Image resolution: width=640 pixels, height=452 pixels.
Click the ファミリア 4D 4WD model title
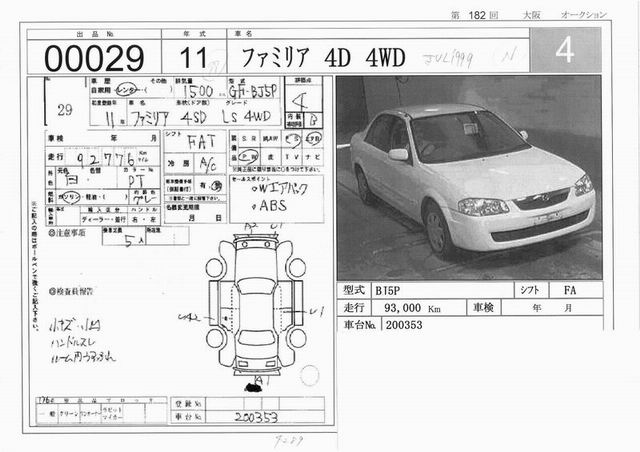tap(318, 57)
